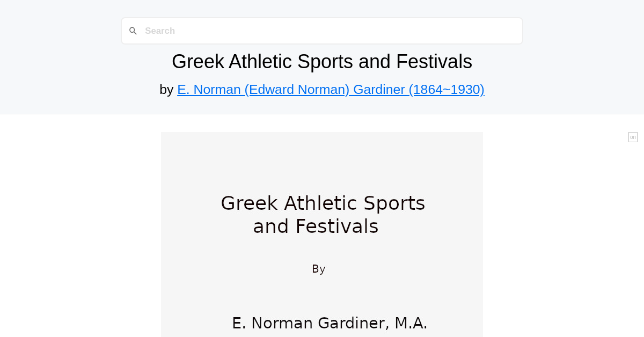Click the lens icon left of Search placeholder

tap(133, 31)
